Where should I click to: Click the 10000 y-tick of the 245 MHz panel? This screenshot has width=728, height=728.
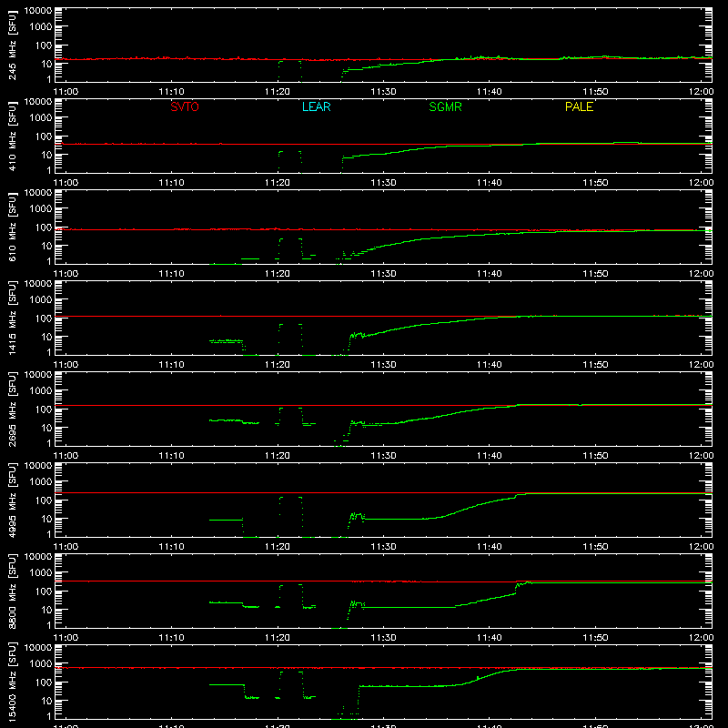click(38, 11)
